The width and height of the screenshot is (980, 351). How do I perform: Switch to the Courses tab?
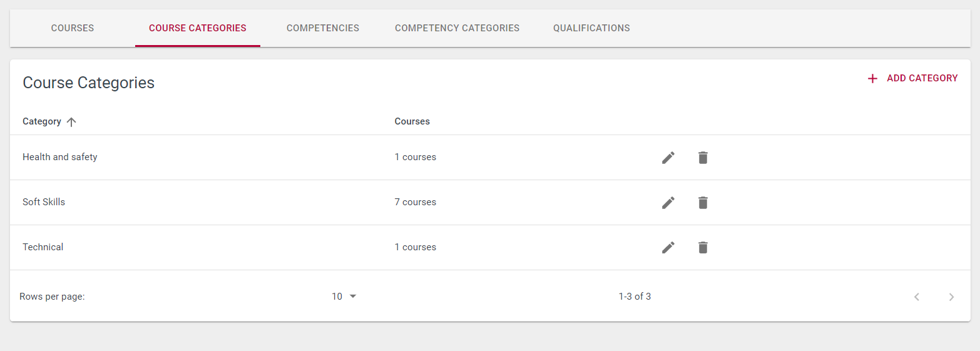pos(73,28)
